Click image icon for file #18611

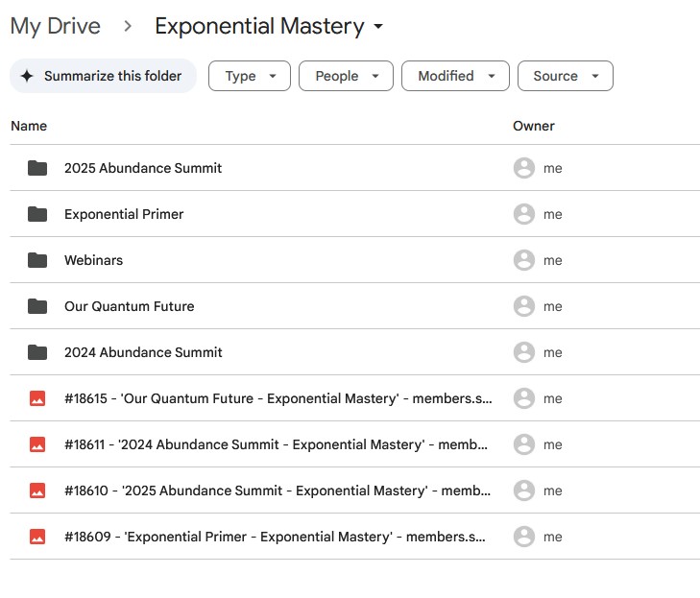(37, 444)
